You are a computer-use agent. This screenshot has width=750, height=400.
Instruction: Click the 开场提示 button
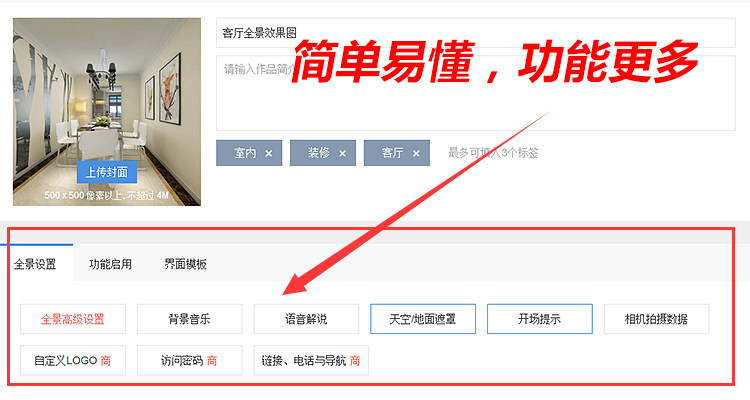[x=540, y=319]
